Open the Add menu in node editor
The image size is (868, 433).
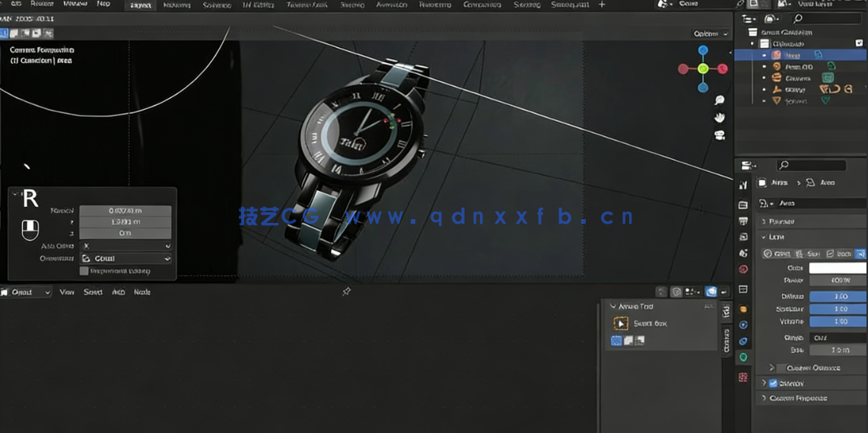pyautogui.click(x=118, y=291)
